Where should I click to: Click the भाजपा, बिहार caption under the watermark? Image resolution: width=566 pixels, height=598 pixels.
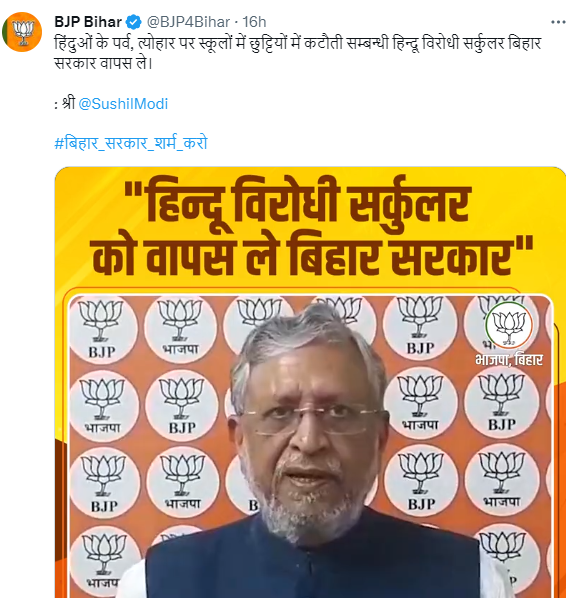[509, 359]
